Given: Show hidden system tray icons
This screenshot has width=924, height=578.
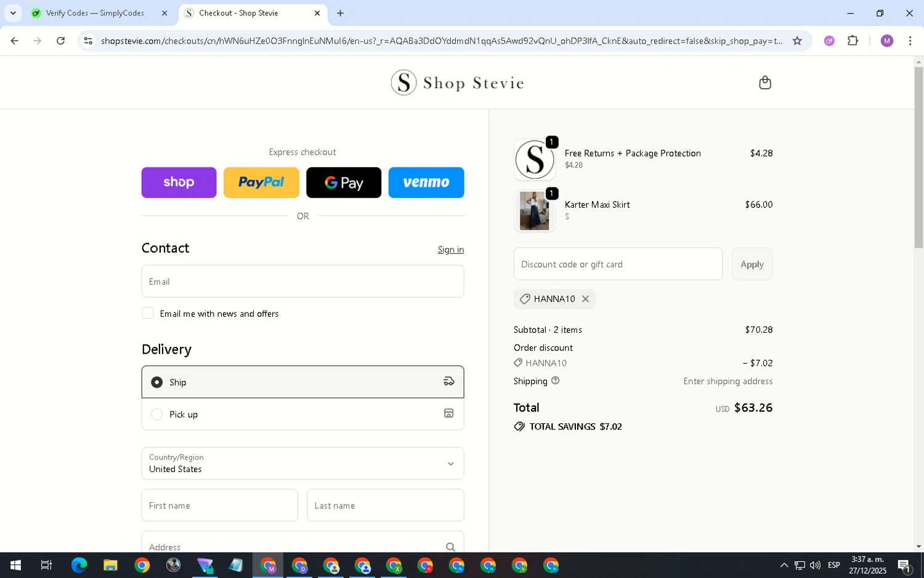Looking at the screenshot, I should [x=784, y=565].
